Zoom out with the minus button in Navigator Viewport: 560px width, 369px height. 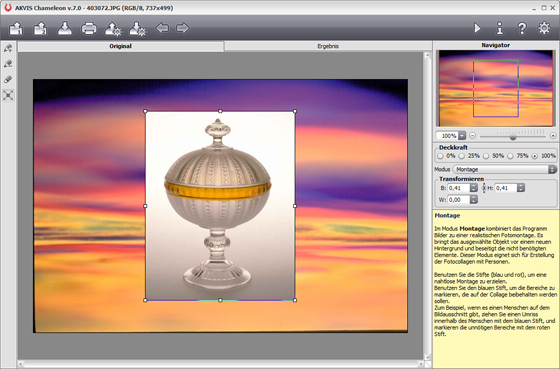(x=472, y=136)
